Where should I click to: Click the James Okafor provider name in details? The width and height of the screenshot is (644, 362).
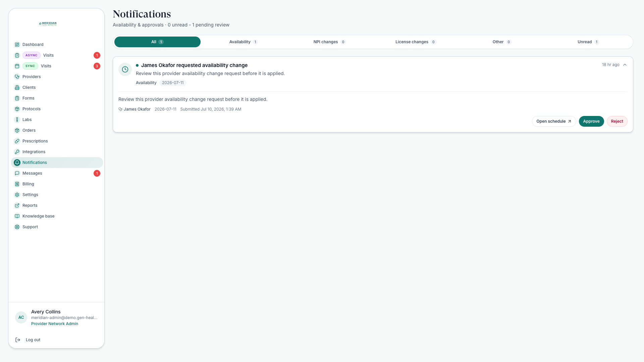pyautogui.click(x=137, y=109)
